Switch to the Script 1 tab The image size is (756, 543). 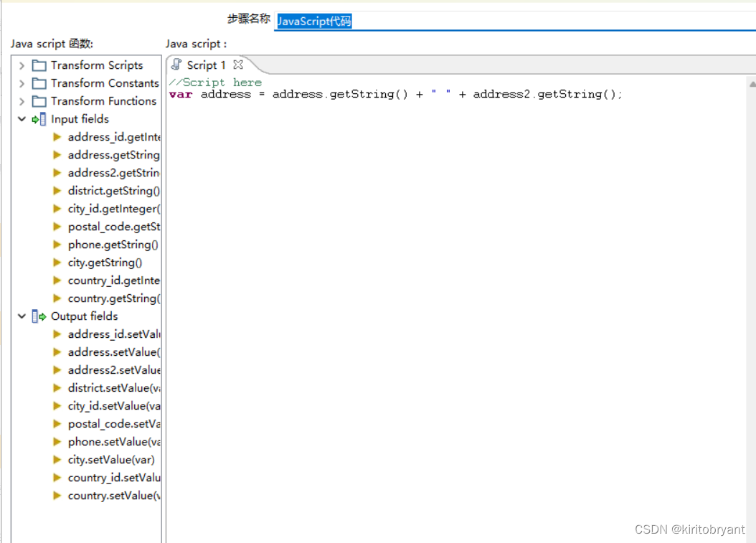pos(207,65)
